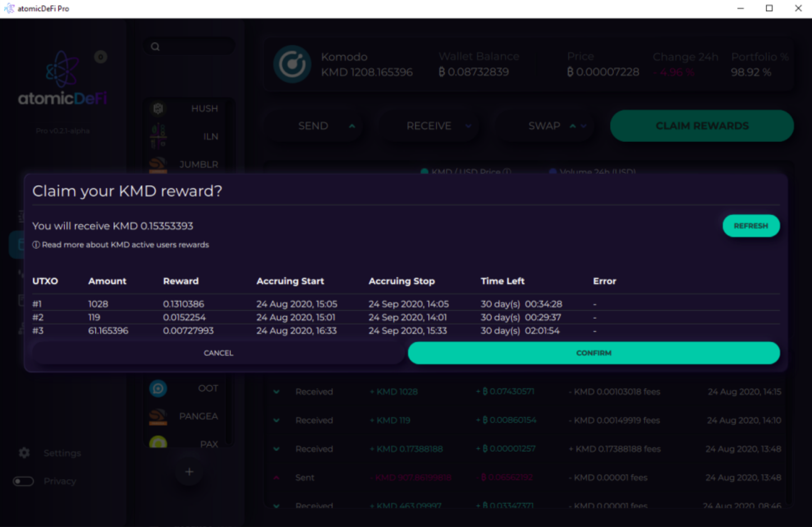Screen dimensions: 812x527
Task: Cancel the reward claim dialog
Action: click(218, 353)
